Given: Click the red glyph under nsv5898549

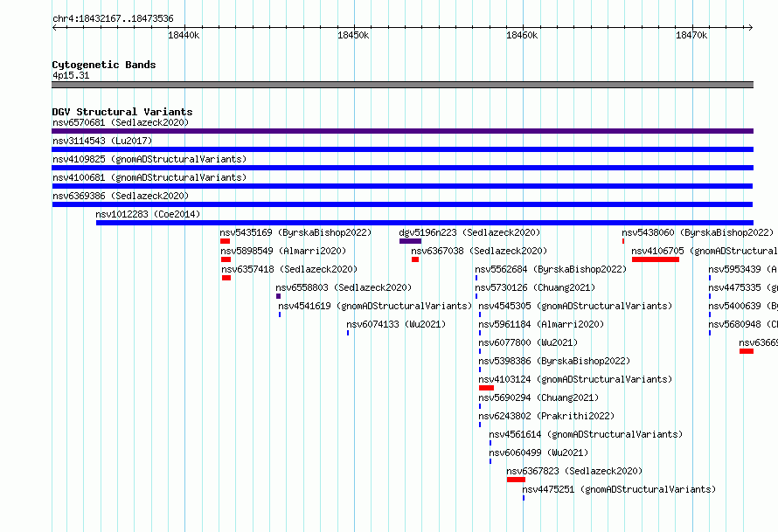Looking at the screenshot, I should pos(226,259).
